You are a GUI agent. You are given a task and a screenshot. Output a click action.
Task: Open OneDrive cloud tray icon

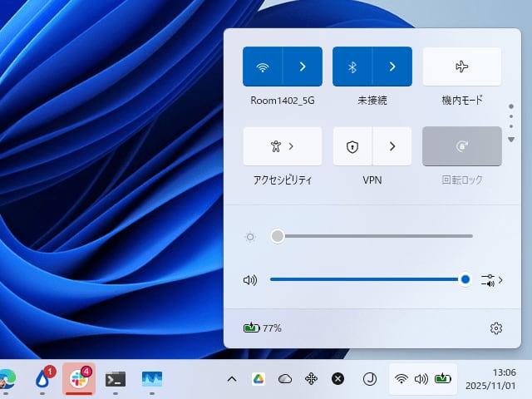285,379
